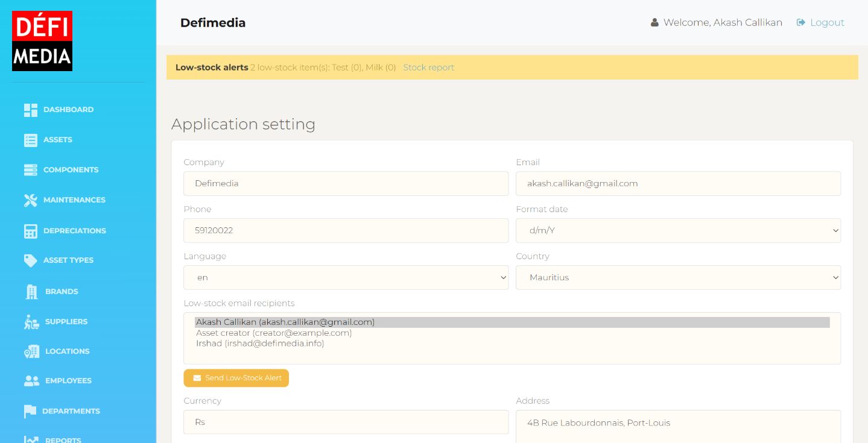Click the user profile icon

tap(654, 22)
